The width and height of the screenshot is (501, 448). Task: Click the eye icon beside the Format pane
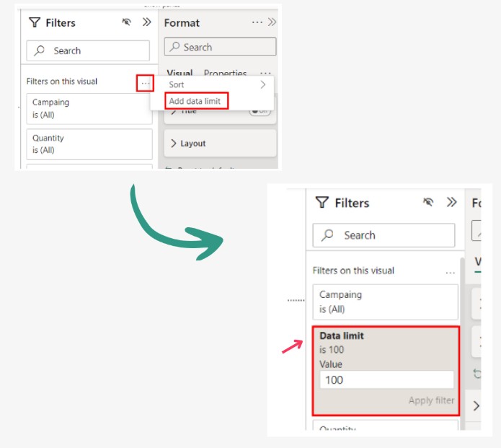[128, 22]
